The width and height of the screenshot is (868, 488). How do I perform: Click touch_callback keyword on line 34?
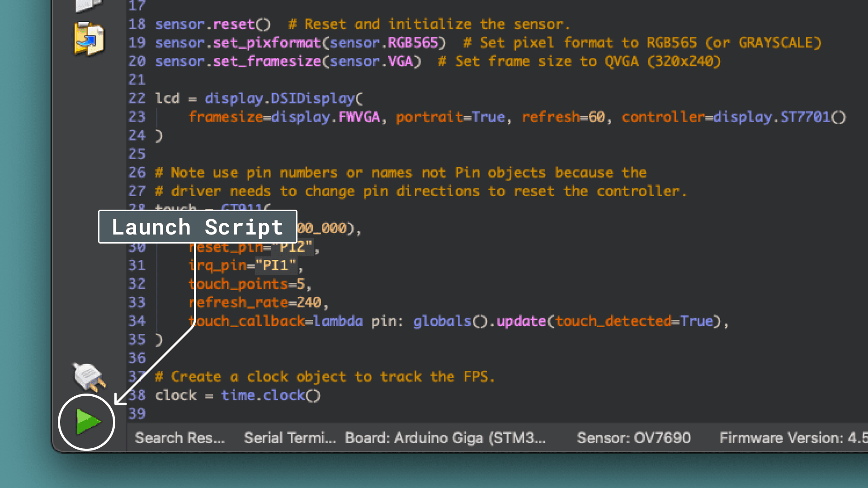tap(247, 321)
